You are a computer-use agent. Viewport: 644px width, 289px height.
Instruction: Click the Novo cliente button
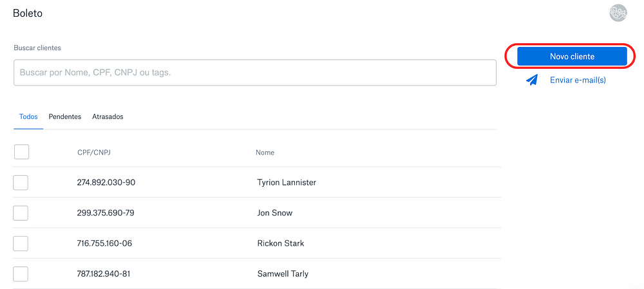click(572, 56)
